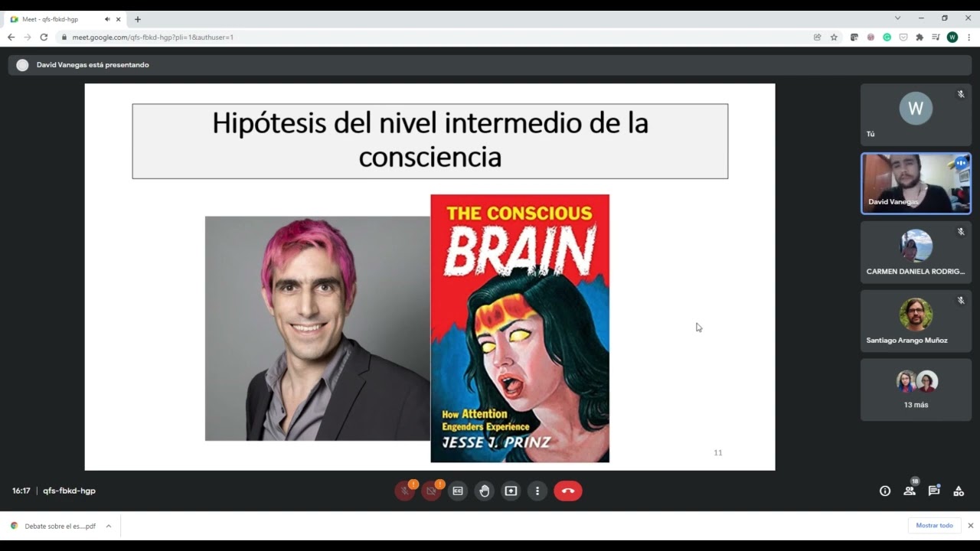The height and width of the screenshot is (551, 980).
Task: Click the slide number 11
Action: pyautogui.click(x=718, y=452)
